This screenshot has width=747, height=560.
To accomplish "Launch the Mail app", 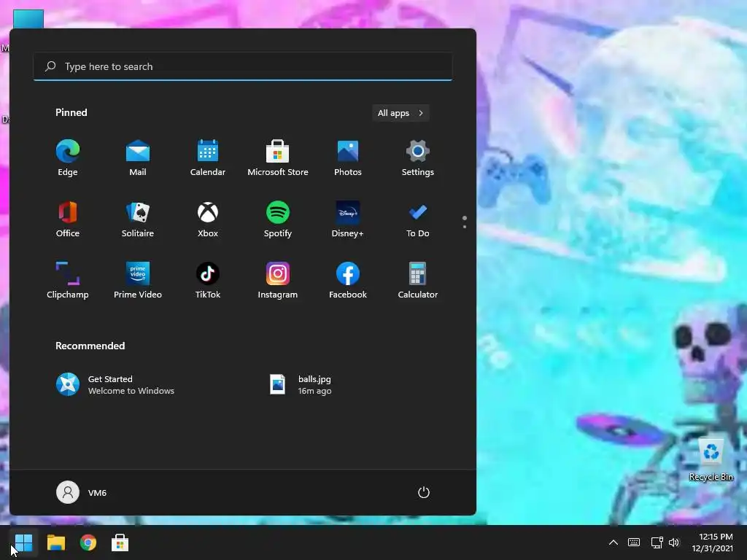I will (138, 157).
